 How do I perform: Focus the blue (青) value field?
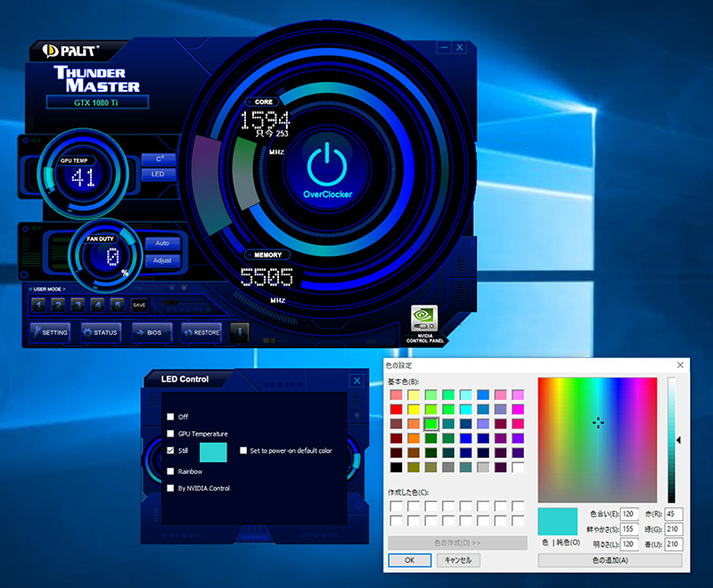pyautogui.click(x=674, y=544)
